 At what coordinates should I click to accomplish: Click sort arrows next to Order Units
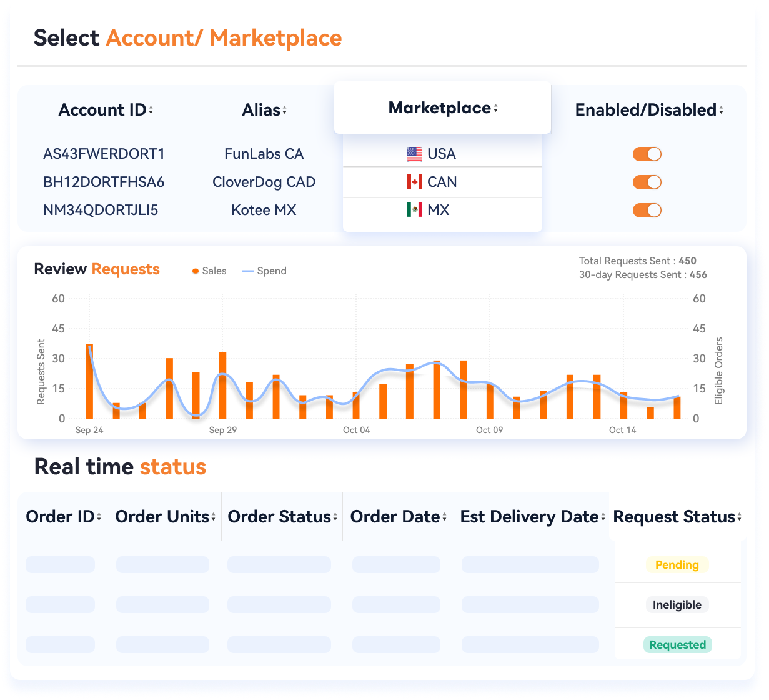(213, 517)
